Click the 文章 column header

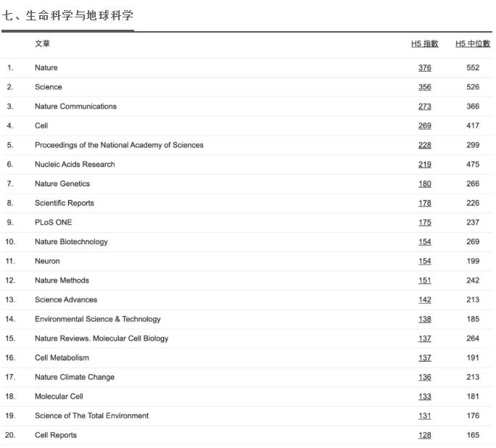click(42, 43)
